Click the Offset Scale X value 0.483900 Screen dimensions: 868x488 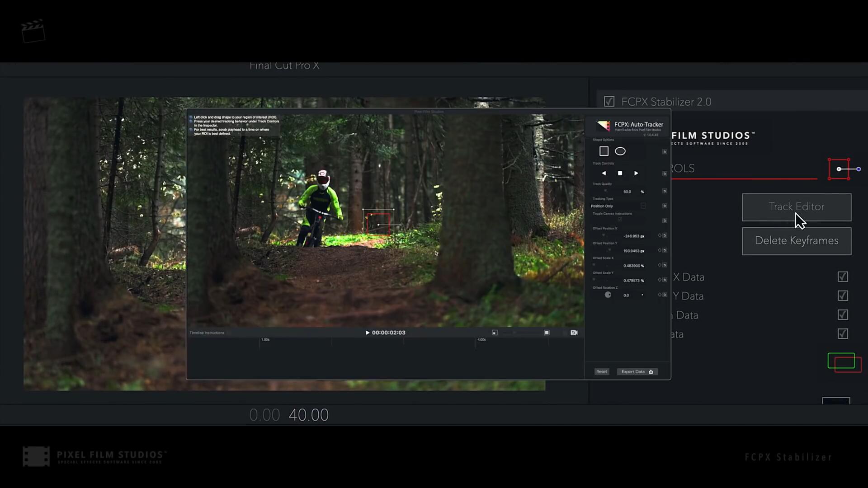click(632, 266)
